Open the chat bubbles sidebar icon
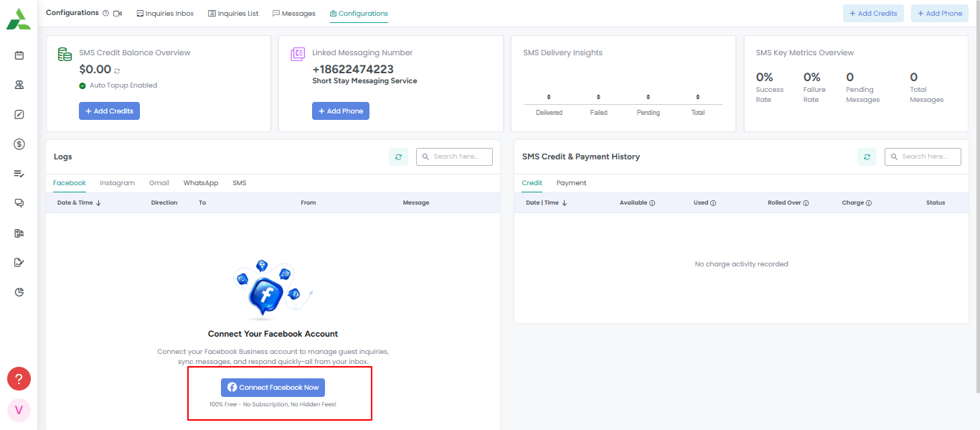The width and height of the screenshot is (980, 430). 19,203
